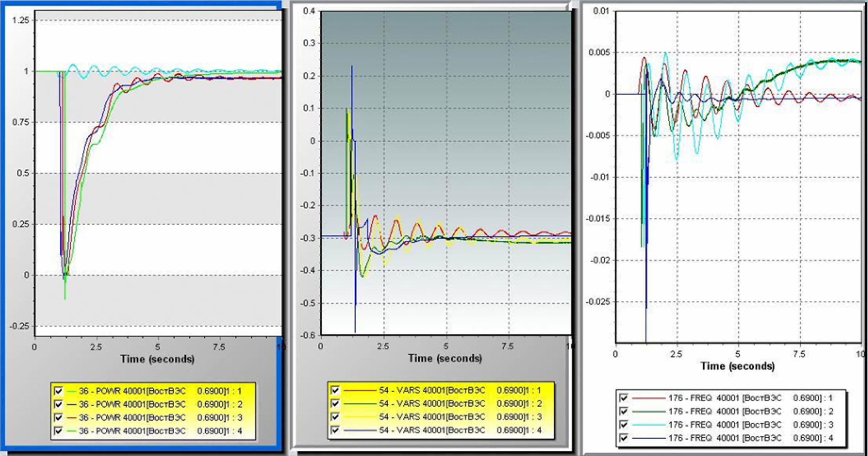Click the dark blue line sample for POWR 2
868x456 pixels.
pos(71,404)
